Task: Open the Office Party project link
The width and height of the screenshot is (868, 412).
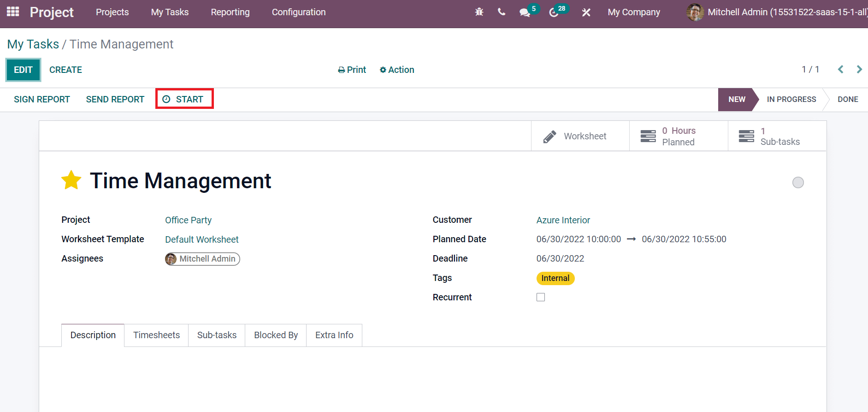Action: coord(189,220)
